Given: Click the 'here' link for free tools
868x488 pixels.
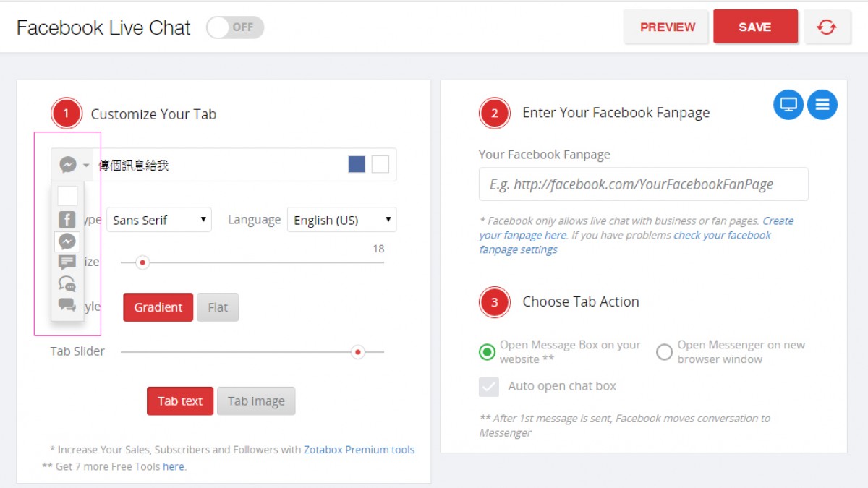Looking at the screenshot, I should tap(173, 466).
